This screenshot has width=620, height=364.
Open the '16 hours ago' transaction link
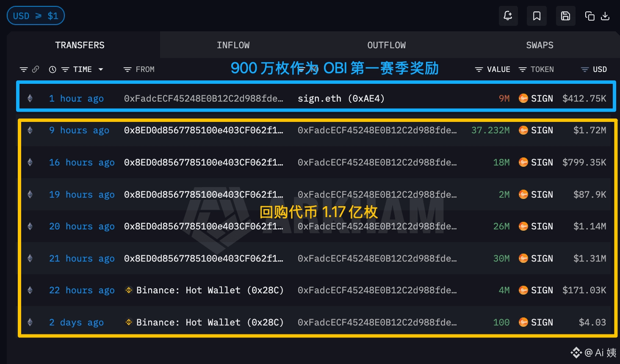pos(82,162)
